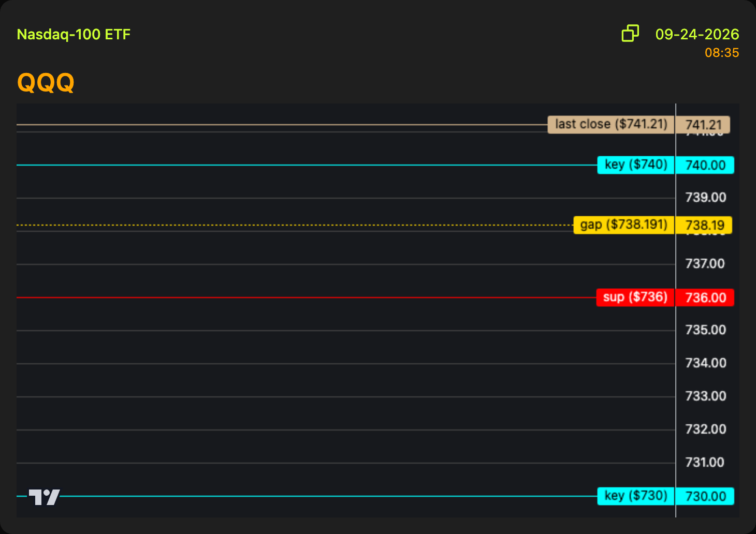Click the red 736.00 price tag
Image resolution: width=756 pixels, height=534 pixels.
click(705, 298)
